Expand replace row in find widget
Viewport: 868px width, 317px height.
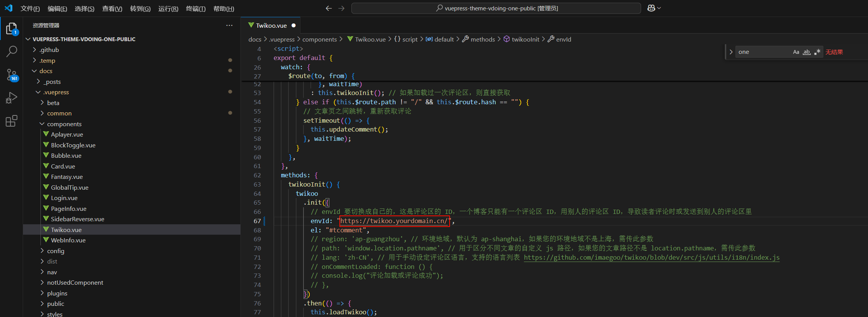(731, 52)
